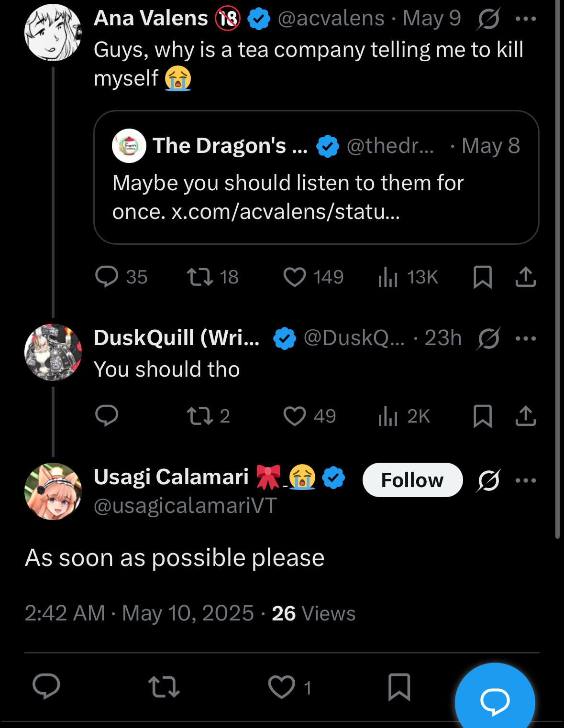Click the Grok icon beside DuskQuill's reply

click(x=488, y=338)
